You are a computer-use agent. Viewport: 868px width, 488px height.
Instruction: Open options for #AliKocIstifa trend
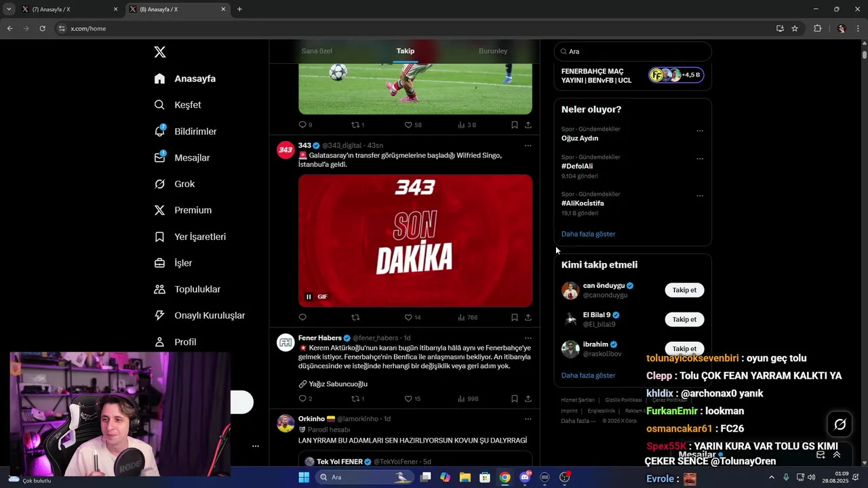pos(700,196)
